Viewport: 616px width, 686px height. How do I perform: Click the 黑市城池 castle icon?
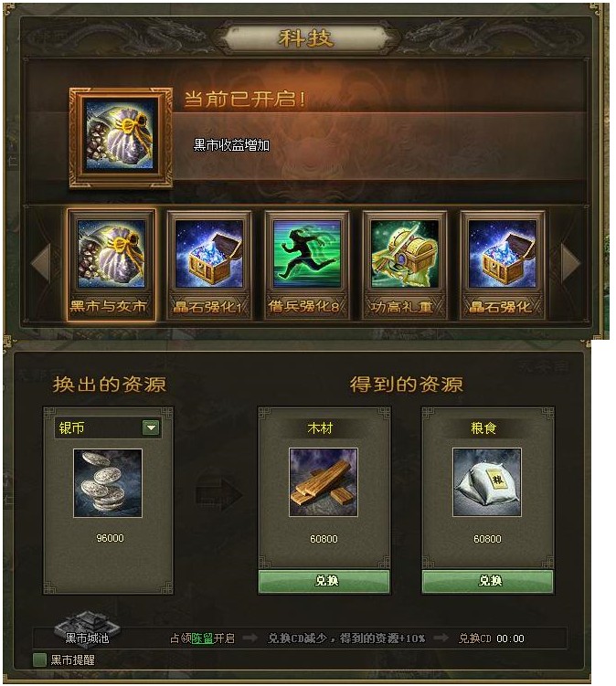pyautogui.click(x=87, y=624)
